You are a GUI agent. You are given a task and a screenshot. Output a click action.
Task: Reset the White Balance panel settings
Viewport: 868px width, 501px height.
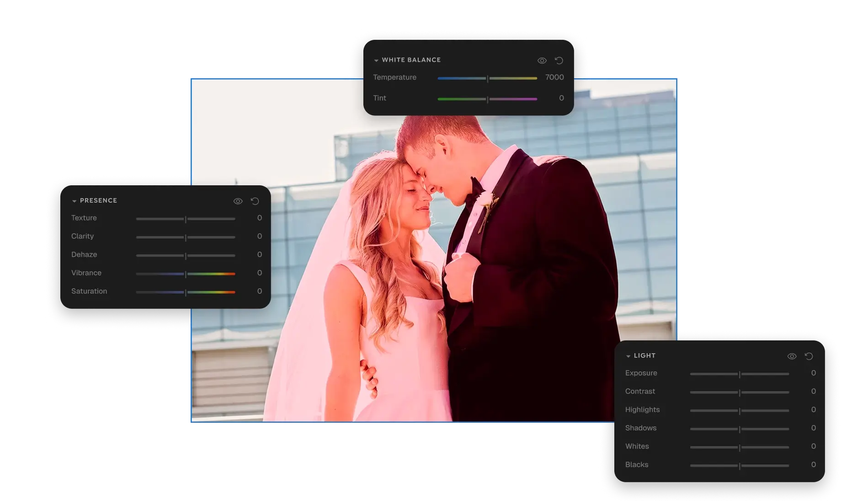tap(559, 60)
